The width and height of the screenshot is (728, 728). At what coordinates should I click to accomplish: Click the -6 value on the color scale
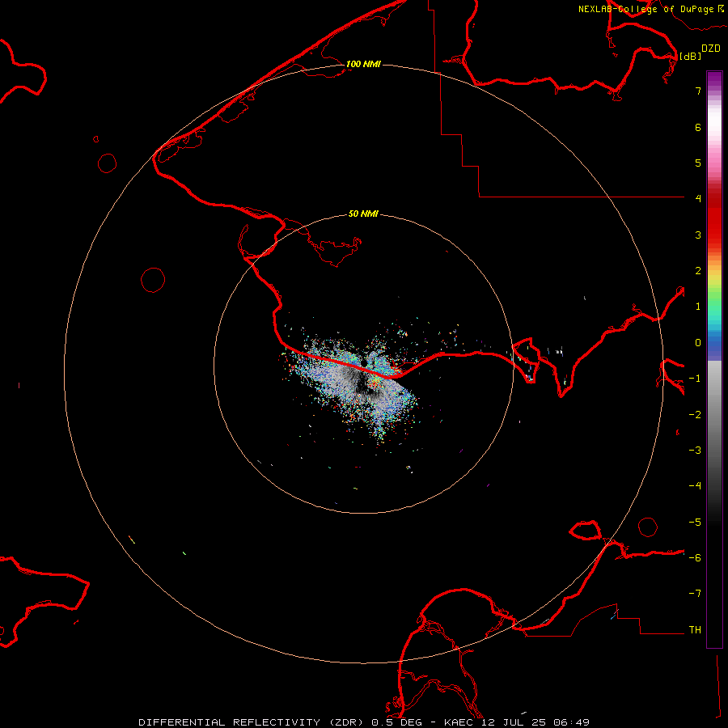(695, 558)
